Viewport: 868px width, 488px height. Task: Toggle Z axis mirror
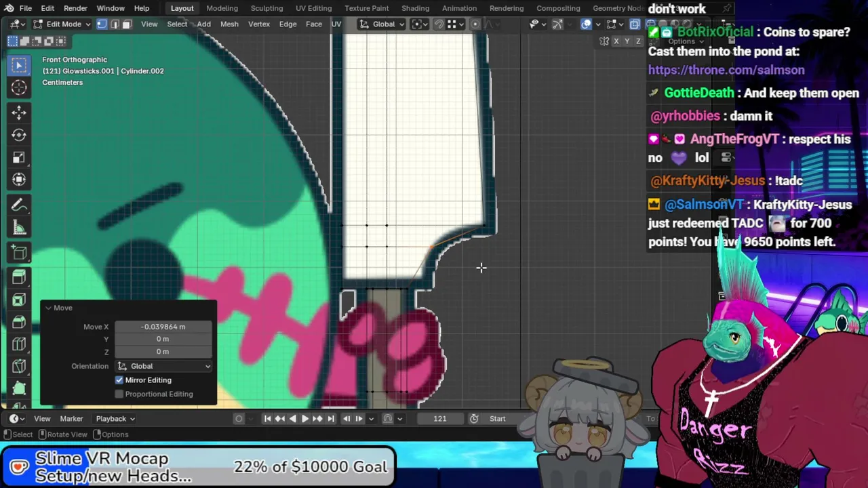click(638, 41)
